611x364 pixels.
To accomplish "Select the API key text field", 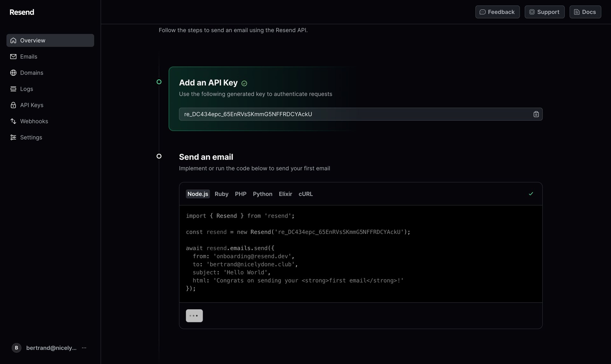I will pos(350,114).
